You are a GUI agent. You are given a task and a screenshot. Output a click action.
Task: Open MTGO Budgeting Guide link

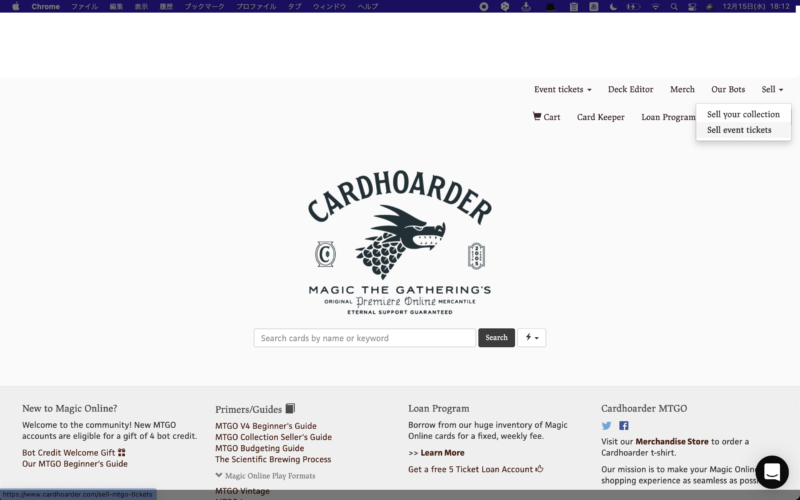(259, 448)
